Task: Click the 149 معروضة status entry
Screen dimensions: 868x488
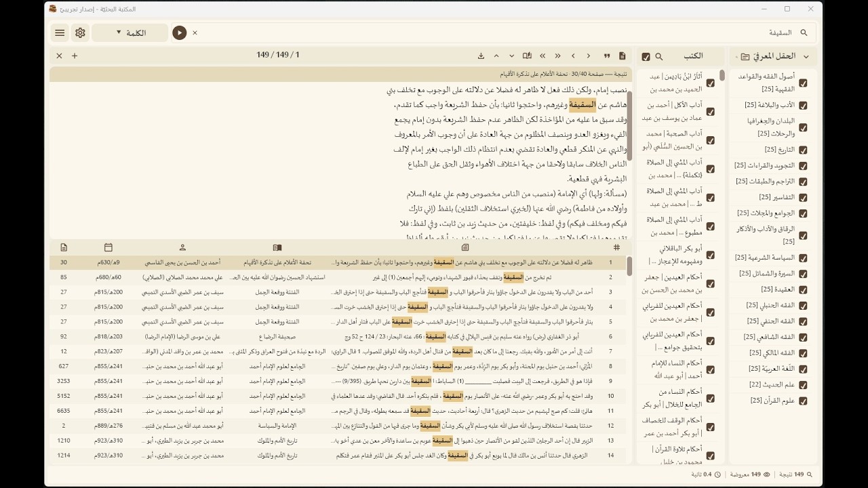Action: [751, 474]
